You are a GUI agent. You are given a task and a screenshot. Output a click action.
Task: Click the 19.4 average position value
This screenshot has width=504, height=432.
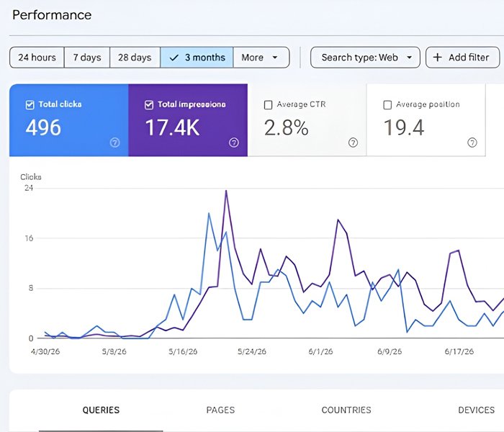[x=404, y=127]
